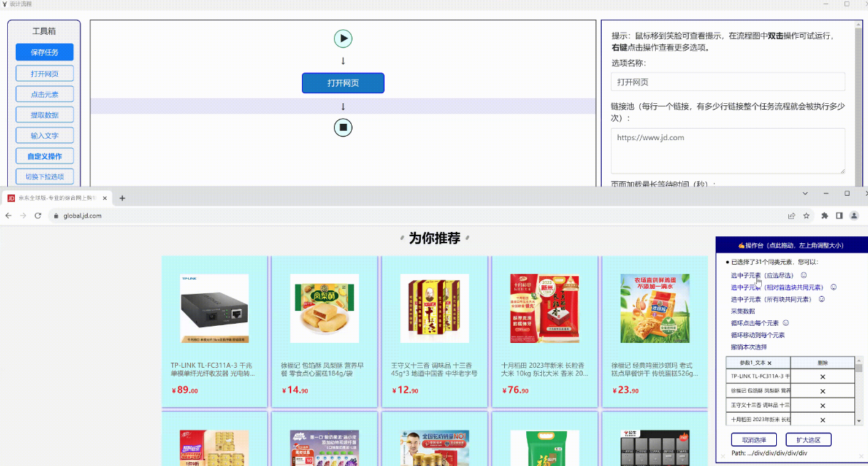Viewport: 868px width, 466px height.
Task: Open the share page icon in the address bar
Action: pyautogui.click(x=791, y=216)
